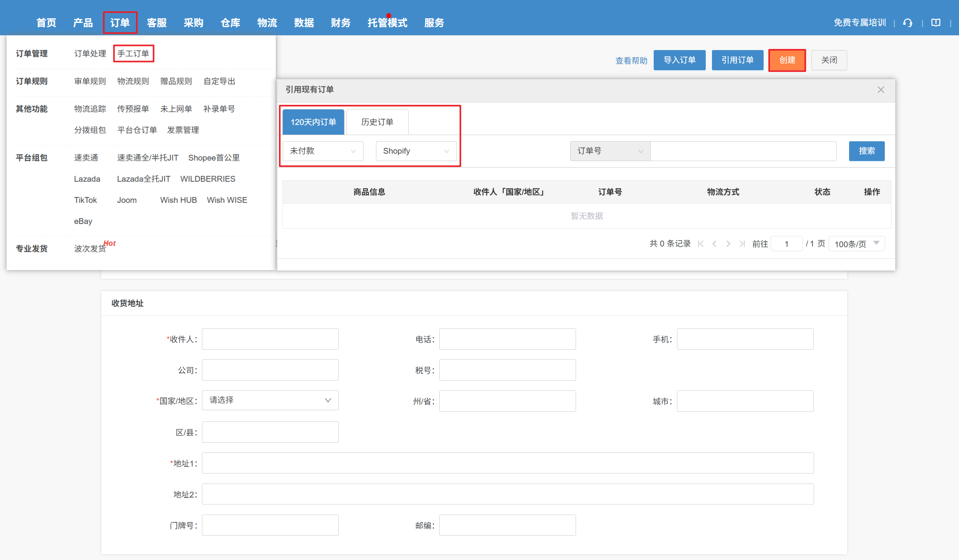Open 手工订单 in the order menu

(133, 54)
